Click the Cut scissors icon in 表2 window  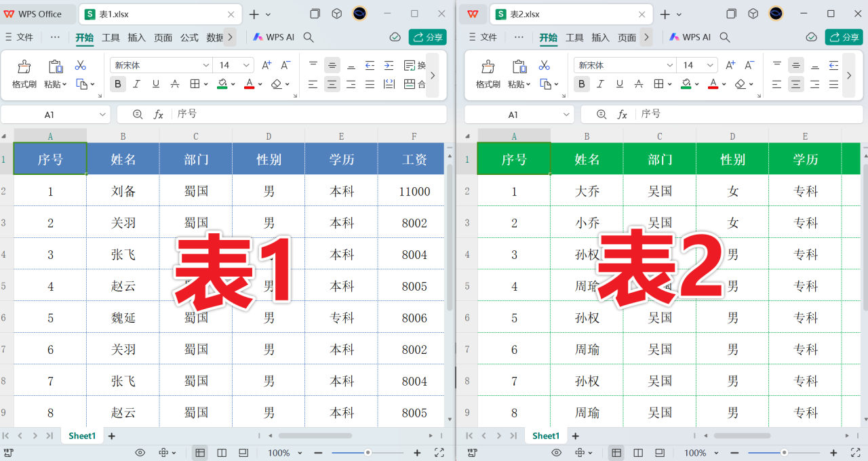tap(545, 66)
